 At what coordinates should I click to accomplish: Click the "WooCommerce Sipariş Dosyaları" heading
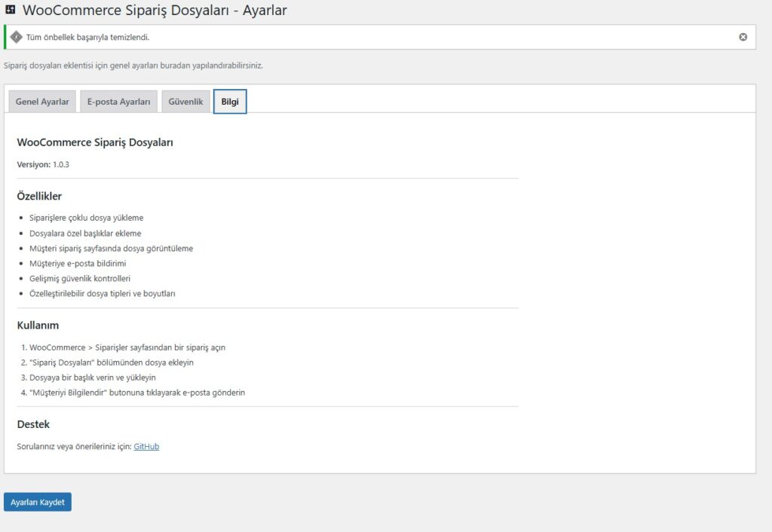(95, 142)
